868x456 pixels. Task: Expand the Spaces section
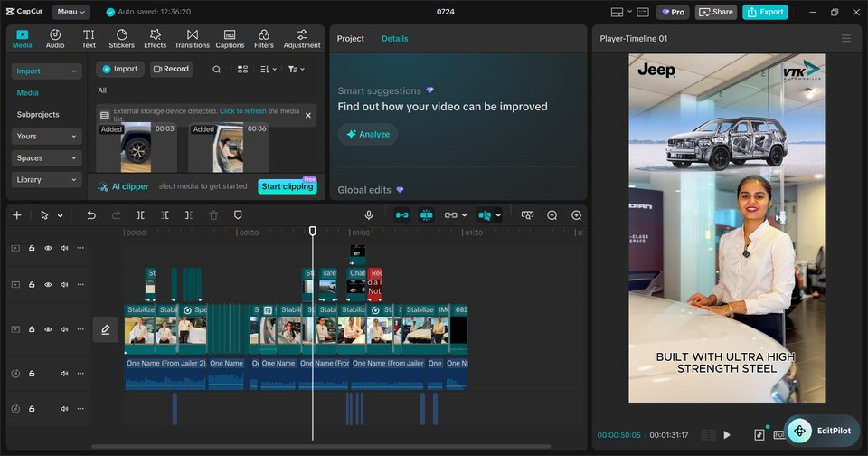click(46, 158)
